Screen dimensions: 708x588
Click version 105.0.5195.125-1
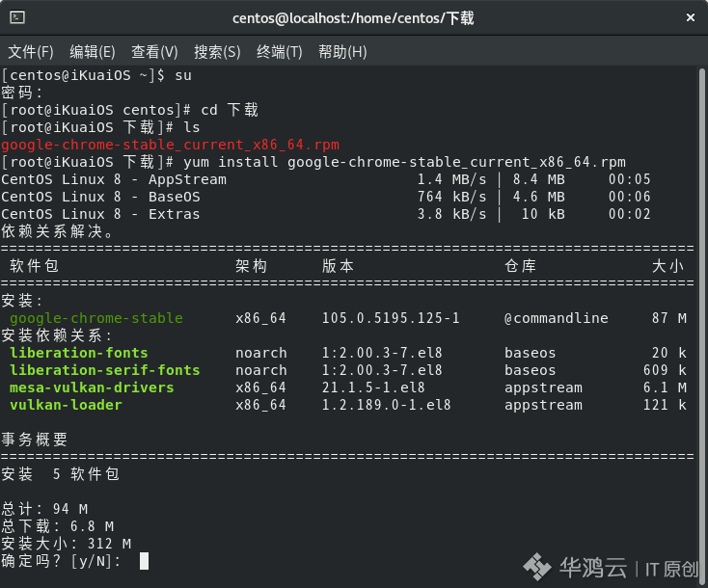[x=391, y=318]
